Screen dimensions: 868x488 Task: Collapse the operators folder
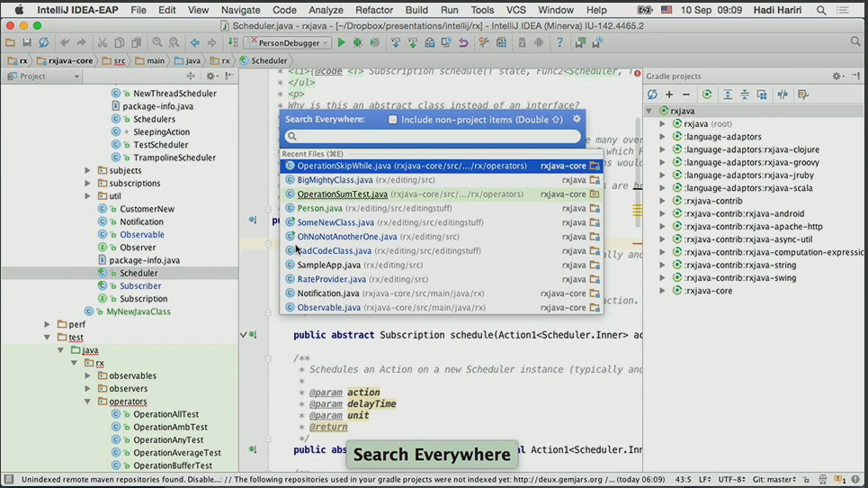(87, 402)
